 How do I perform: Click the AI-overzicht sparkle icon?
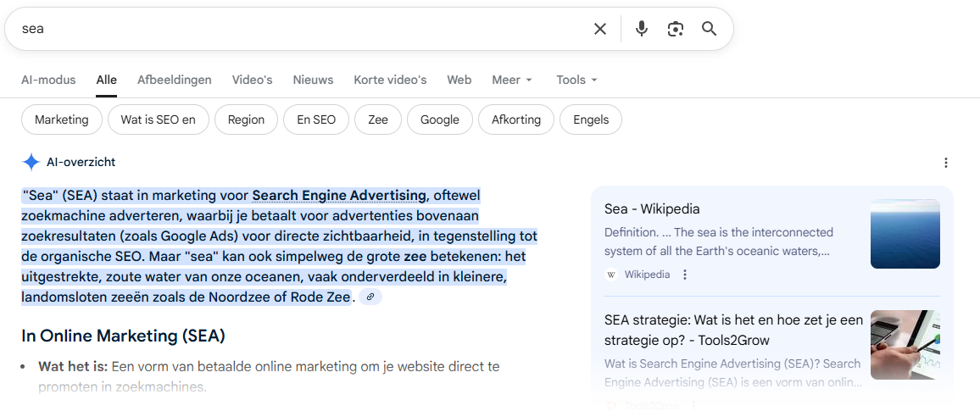pos(31,163)
